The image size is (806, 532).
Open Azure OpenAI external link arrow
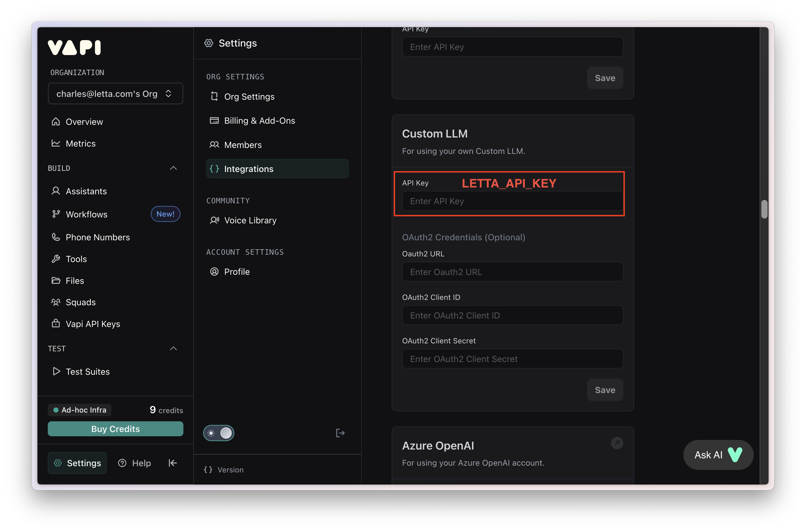tap(617, 443)
